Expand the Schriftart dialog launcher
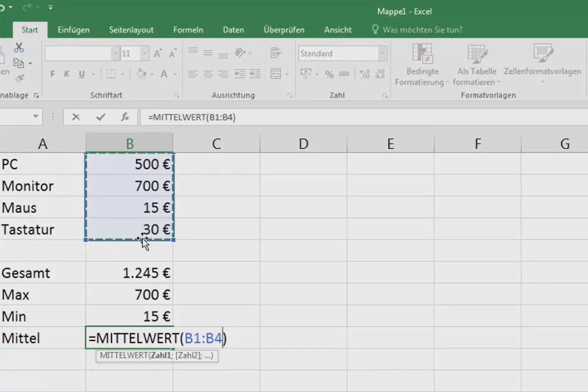588x392 pixels. [x=177, y=96]
